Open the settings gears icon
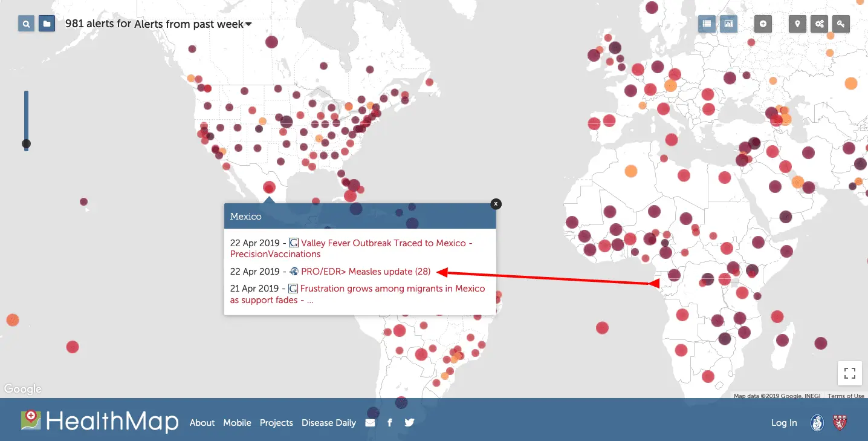 820,24
